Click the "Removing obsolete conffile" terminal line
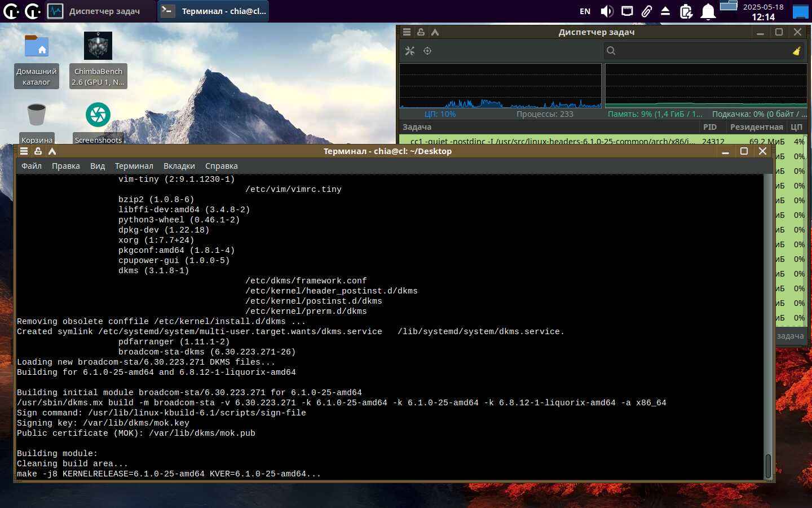The image size is (812, 508). [x=161, y=322]
